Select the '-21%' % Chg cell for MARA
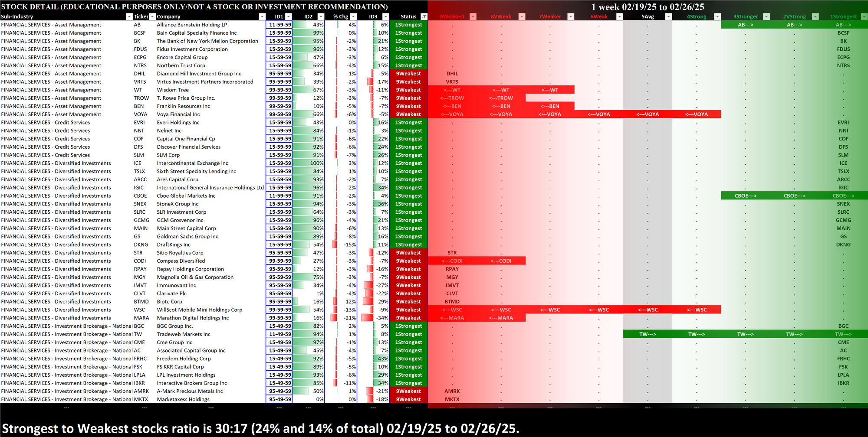 (x=341, y=318)
